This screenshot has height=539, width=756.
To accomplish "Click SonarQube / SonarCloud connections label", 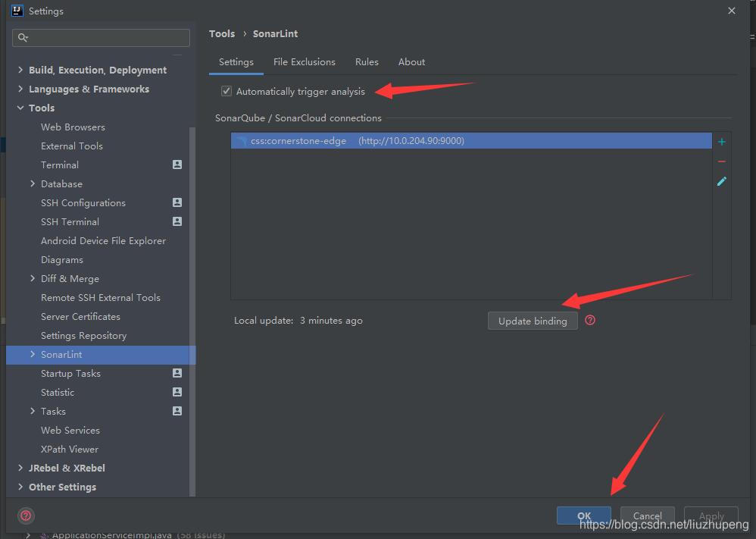I will (x=298, y=118).
